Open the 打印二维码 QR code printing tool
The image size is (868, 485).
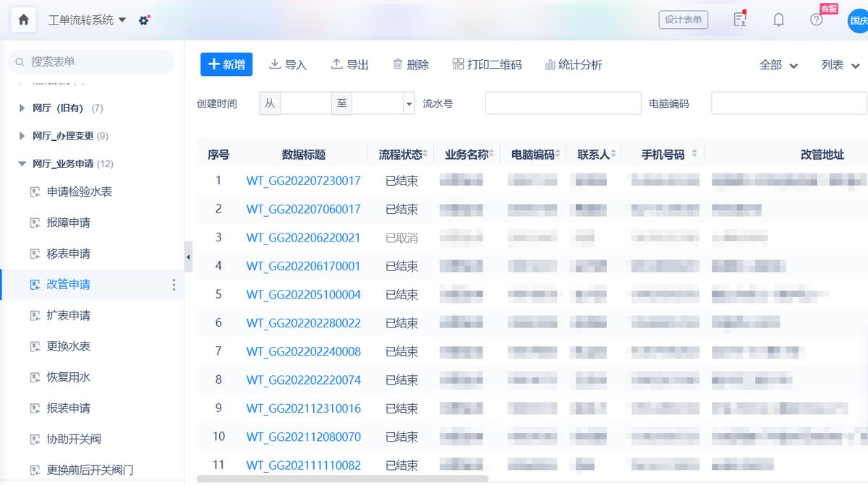click(458, 64)
